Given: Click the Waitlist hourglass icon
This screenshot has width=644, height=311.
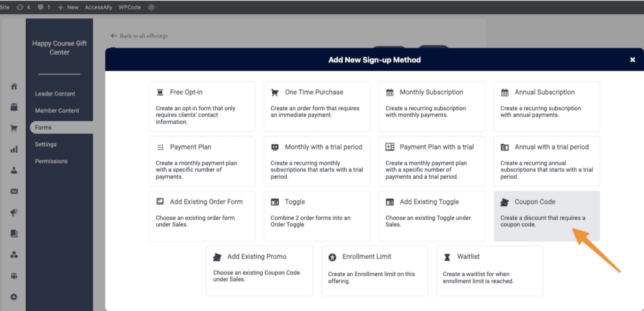Looking at the screenshot, I should [447, 257].
